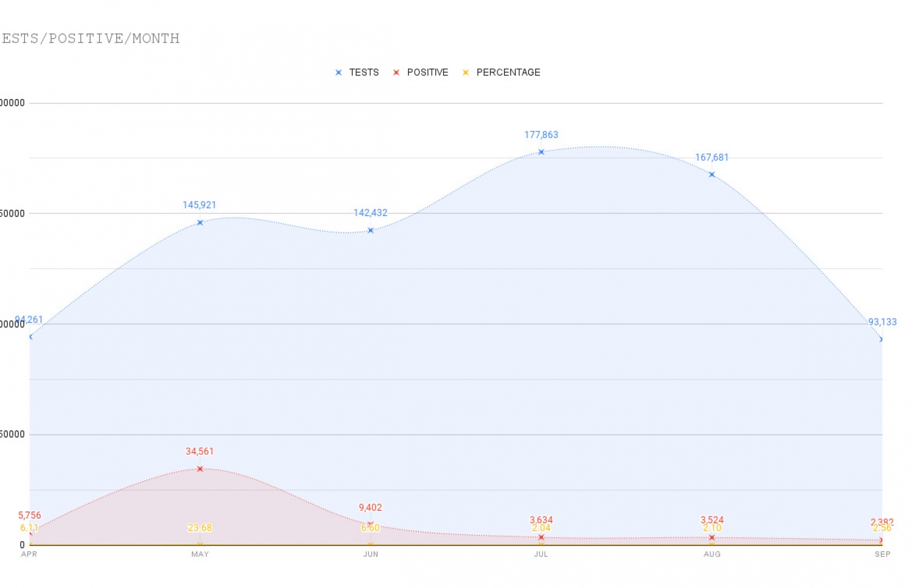Select the POSITIVE data point for May
The image size is (912, 588).
tap(200, 469)
